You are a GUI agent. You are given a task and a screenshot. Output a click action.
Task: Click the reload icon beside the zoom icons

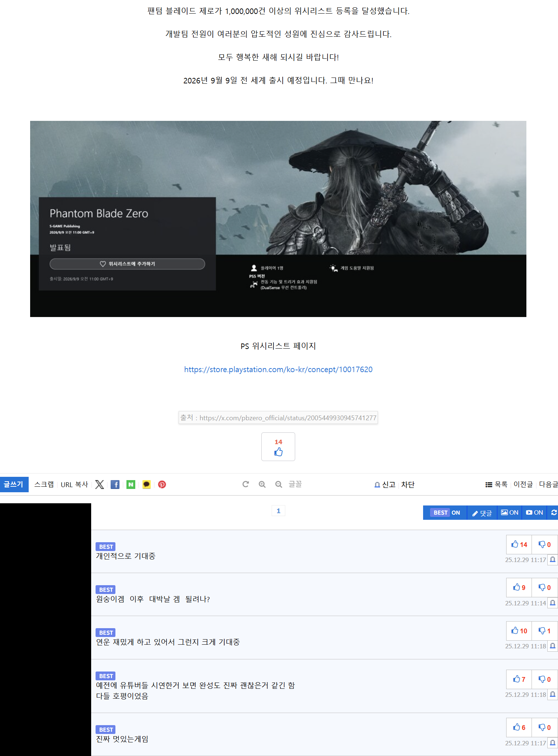tap(246, 485)
